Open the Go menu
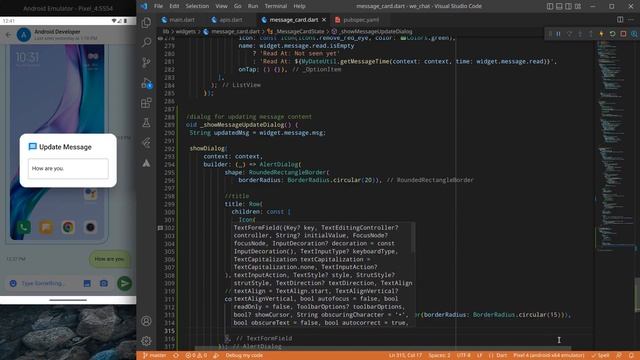The image size is (640, 360). (x=238, y=6)
